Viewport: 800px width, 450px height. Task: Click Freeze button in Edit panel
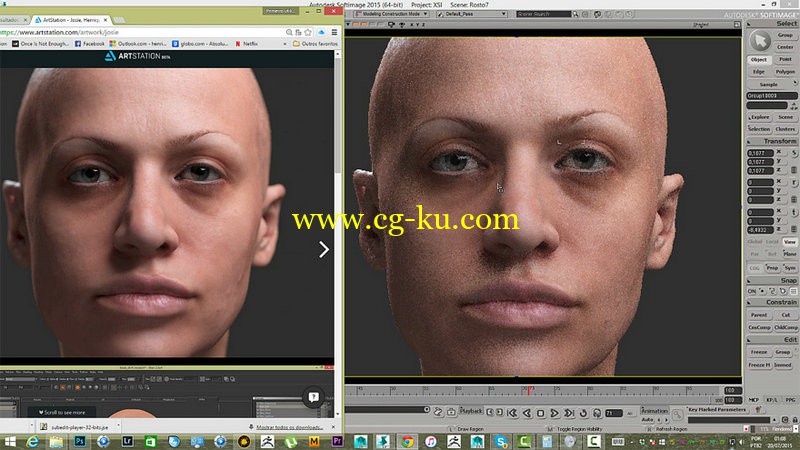click(759, 352)
